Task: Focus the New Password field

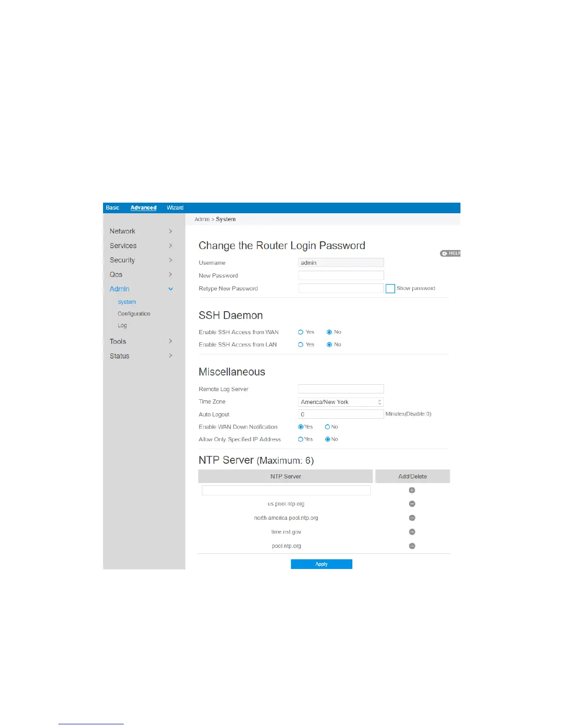Action: 341,275
